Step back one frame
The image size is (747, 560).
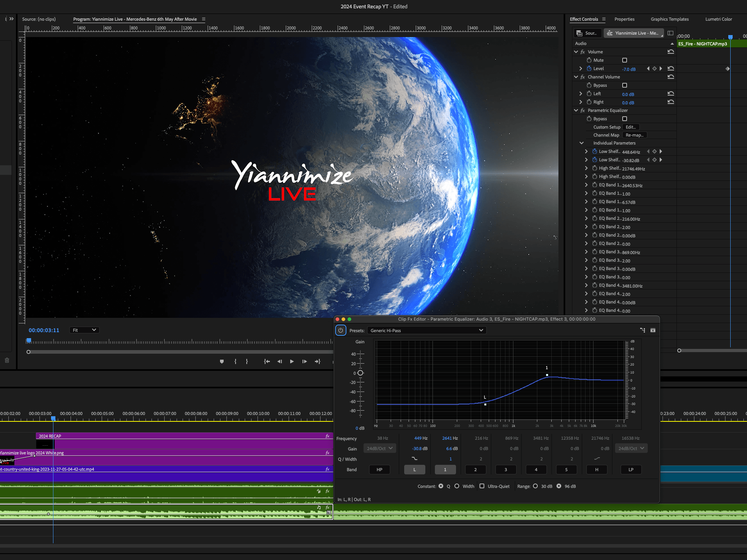279,361
